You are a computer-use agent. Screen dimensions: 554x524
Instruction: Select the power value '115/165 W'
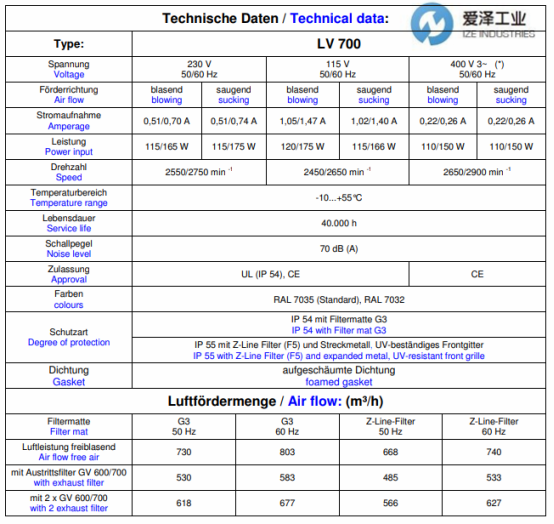[166, 147]
